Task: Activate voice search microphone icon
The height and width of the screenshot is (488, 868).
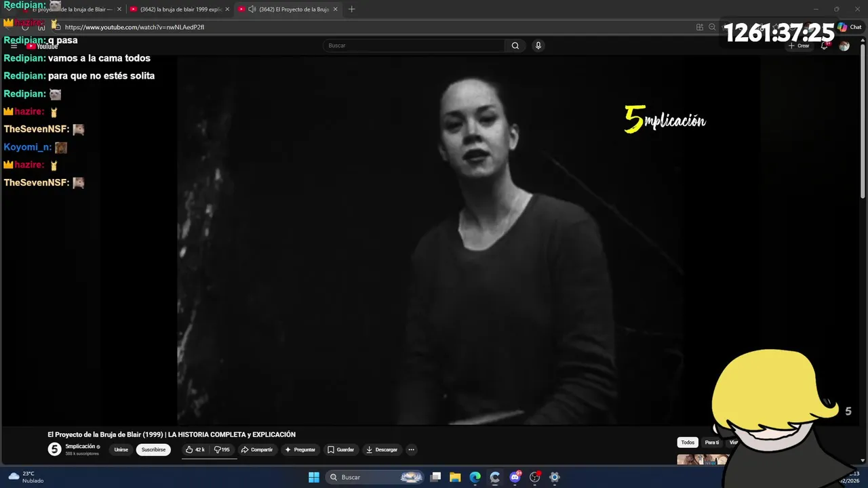Action: [538, 45]
